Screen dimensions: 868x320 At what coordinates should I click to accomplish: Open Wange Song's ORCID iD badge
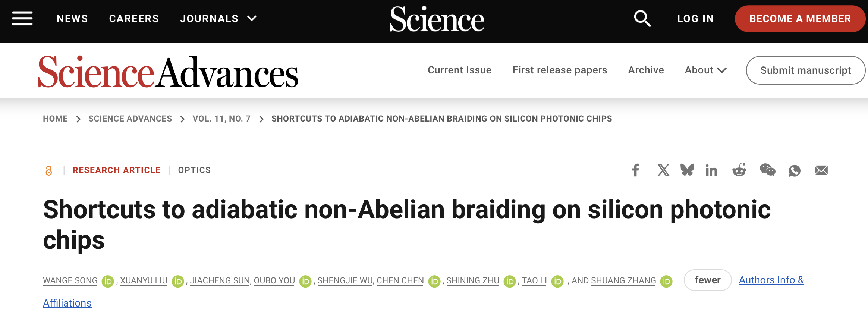[x=108, y=281]
